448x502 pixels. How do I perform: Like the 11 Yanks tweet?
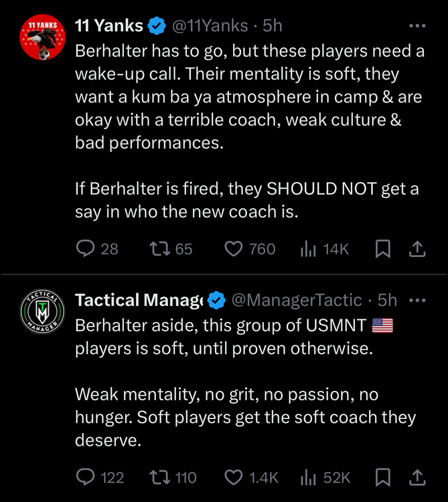click(233, 249)
